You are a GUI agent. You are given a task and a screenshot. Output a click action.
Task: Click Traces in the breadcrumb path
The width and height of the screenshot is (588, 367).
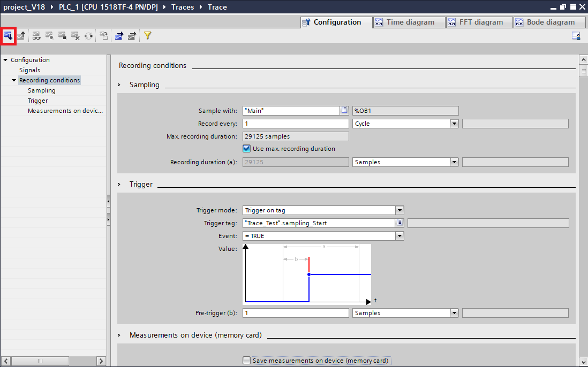[183, 7]
